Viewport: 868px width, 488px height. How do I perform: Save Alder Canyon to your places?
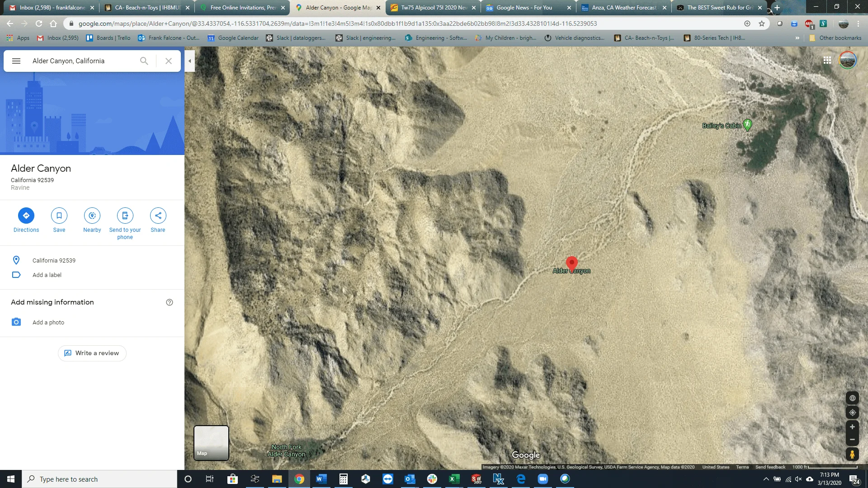[59, 216]
